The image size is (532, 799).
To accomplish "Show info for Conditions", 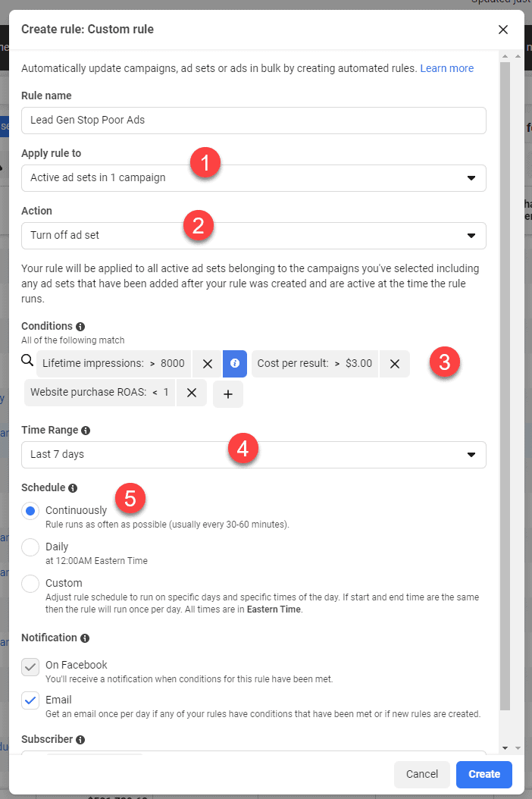I will coord(80,327).
